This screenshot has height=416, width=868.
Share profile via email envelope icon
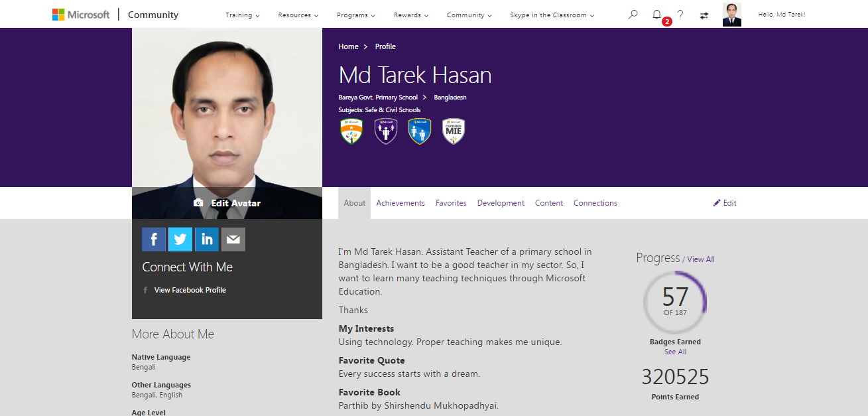pos(233,240)
